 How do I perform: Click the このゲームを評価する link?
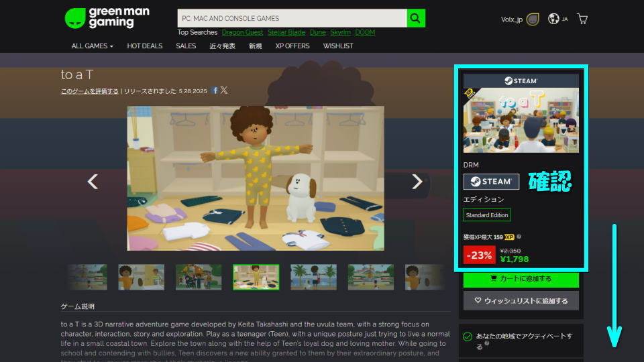[89, 91]
